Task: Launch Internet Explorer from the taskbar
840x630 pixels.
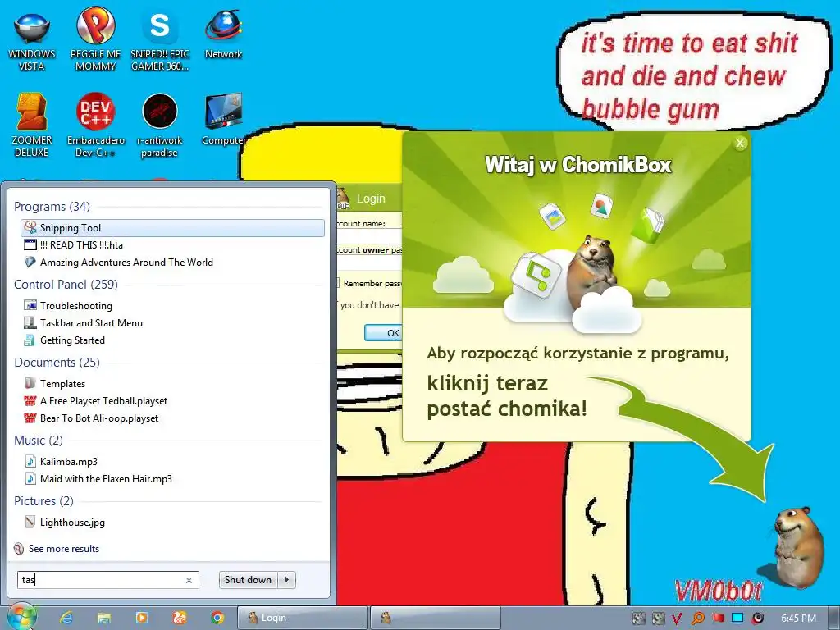Action: click(x=66, y=618)
